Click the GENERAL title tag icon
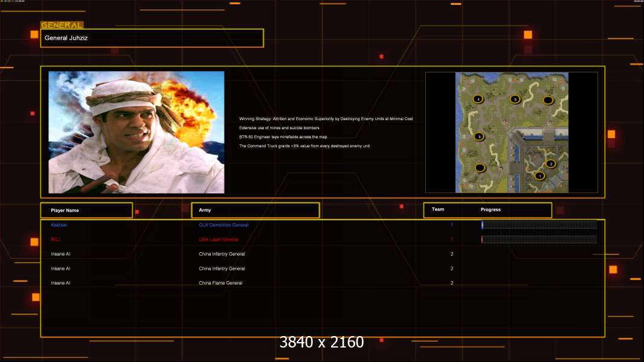The image size is (644, 362). pos(62,25)
